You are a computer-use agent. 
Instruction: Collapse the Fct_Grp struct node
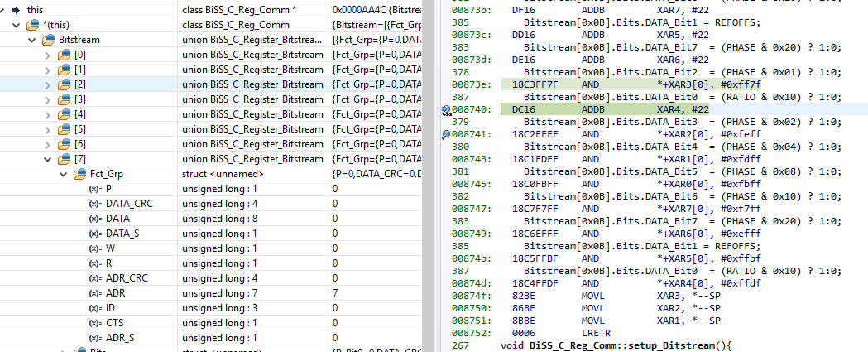coord(63,174)
